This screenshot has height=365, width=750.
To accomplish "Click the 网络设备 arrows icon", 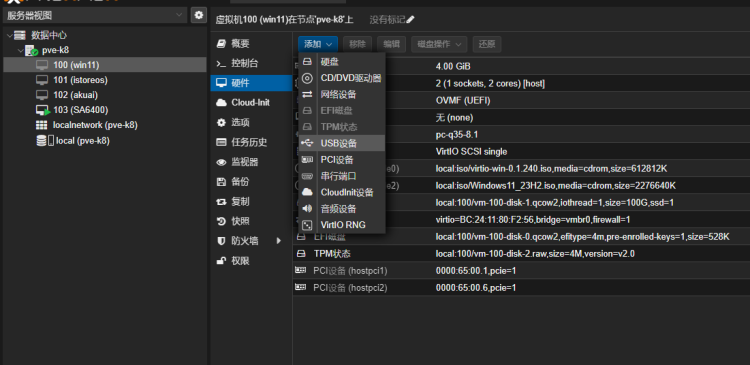I will 308,94.
